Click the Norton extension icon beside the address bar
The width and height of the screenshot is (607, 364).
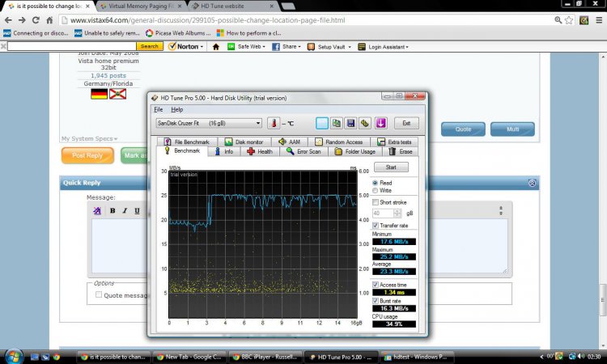(x=584, y=20)
